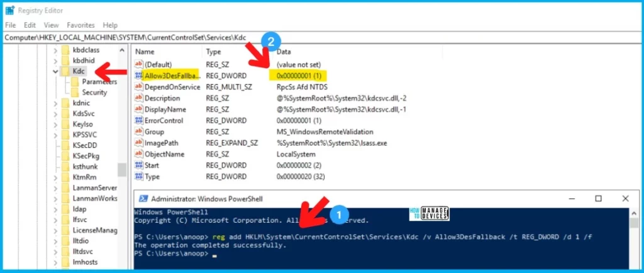Click the ObjectName value icon

[x=139, y=154]
